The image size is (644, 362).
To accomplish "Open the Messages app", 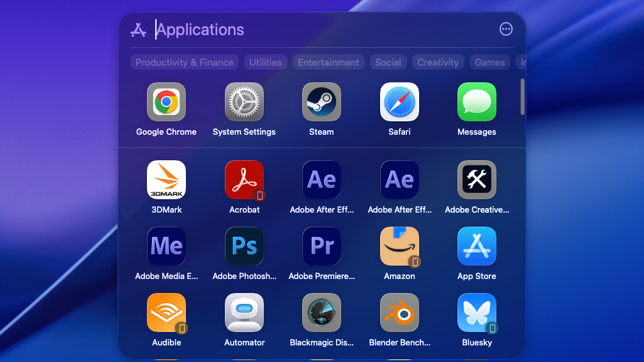I will [x=477, y=102].
